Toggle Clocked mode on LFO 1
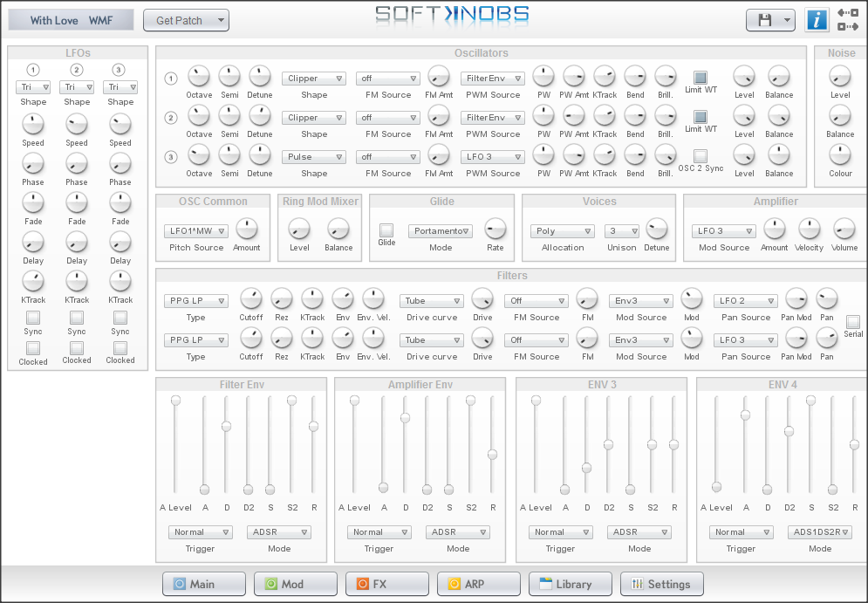This screenshot has width=868, height=603. tap(33, 348)
